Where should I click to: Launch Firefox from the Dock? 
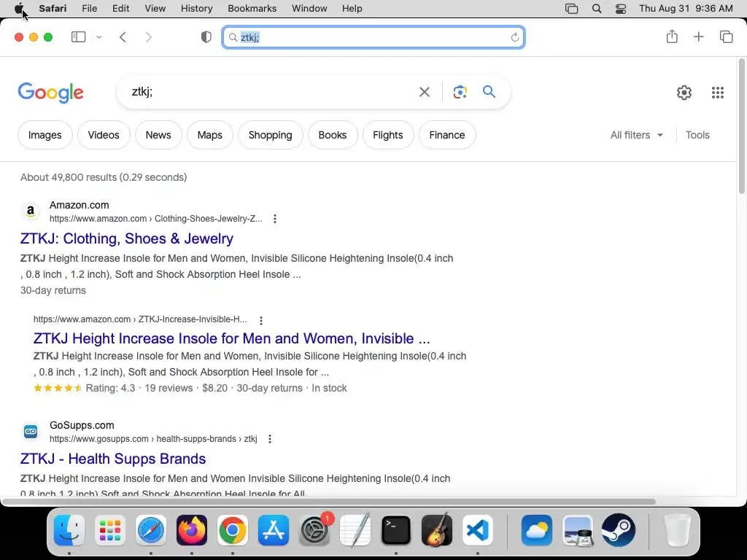192,530
